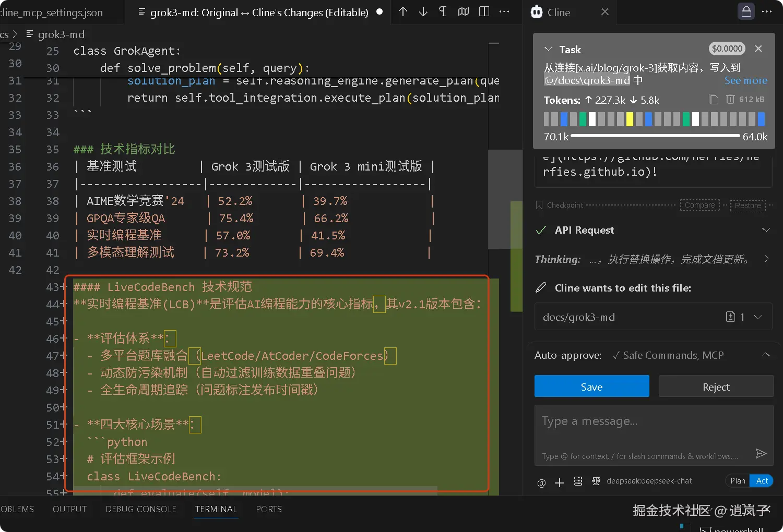Collapse Auto-approve settings chevron

[x=766, y=355]
